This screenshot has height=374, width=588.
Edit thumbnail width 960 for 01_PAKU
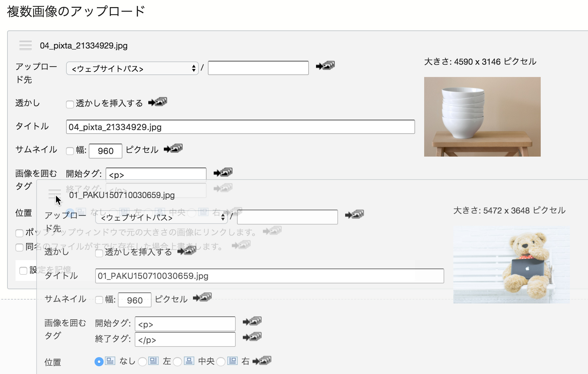(x=135, y=300)
